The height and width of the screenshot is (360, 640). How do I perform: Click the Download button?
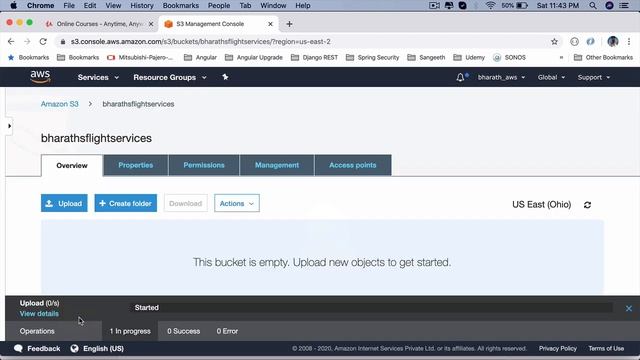[x=186, y=203]
